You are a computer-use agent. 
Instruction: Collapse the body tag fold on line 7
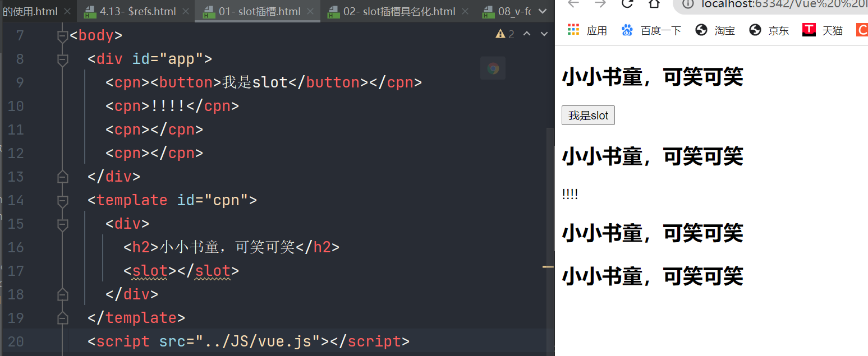63,36
